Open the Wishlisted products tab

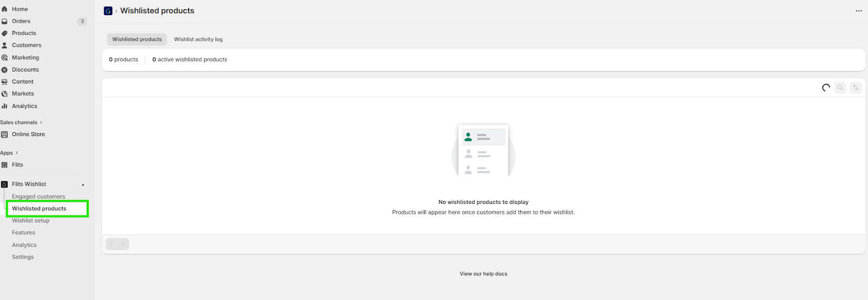tap(137, 39)
